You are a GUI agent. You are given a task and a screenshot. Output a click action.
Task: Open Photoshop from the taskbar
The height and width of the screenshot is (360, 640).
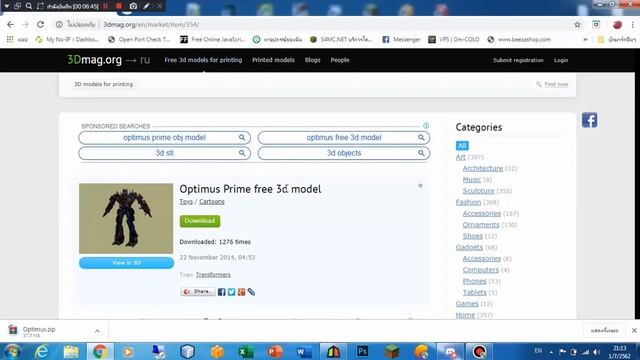pos(362,351)
